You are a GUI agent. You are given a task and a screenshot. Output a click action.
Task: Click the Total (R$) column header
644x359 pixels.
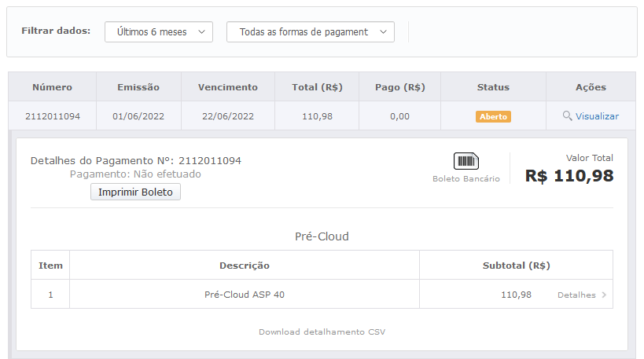[x=316, y=87]
